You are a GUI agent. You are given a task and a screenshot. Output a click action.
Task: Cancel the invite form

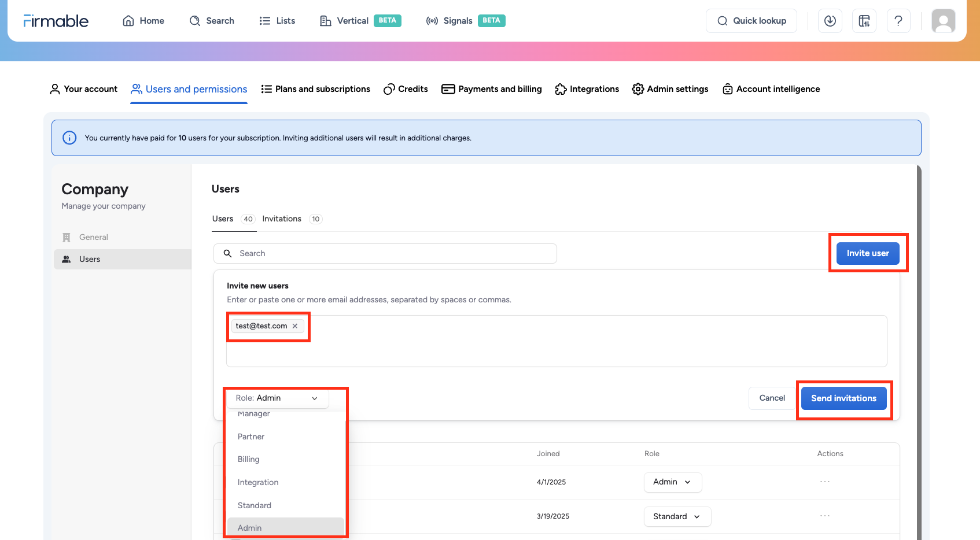point(772,398)
